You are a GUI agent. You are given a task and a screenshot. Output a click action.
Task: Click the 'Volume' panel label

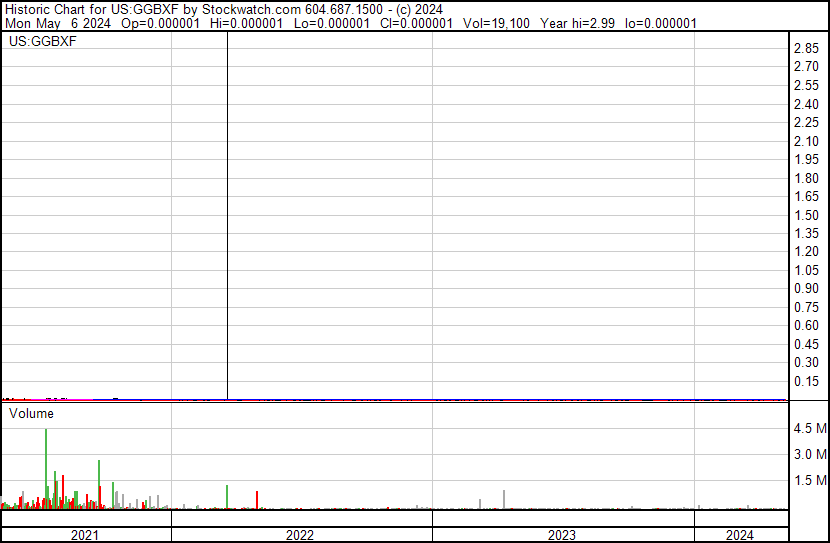pos(31,413)
